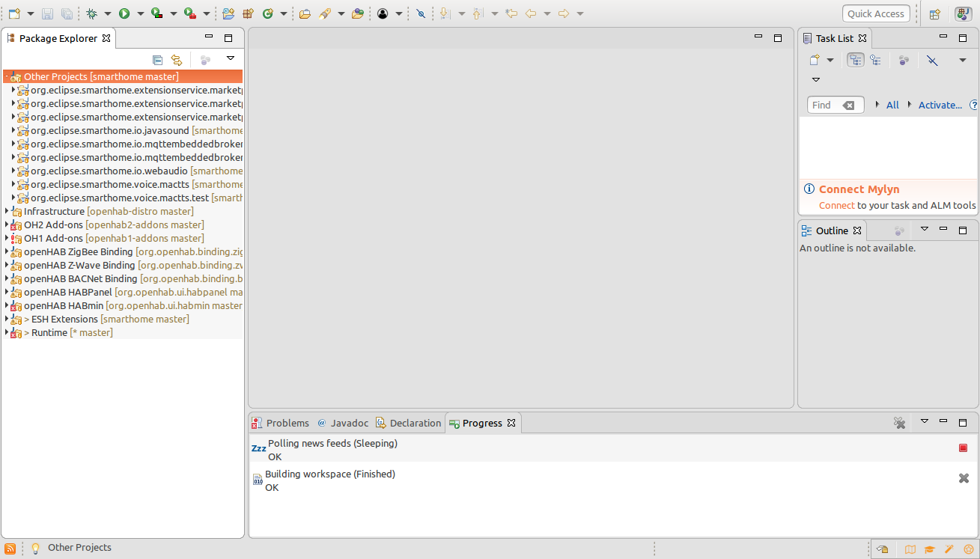Screen dimensions: 980x559
Task: Click the New Java Class icon
Action: click(x=268, y=13)
